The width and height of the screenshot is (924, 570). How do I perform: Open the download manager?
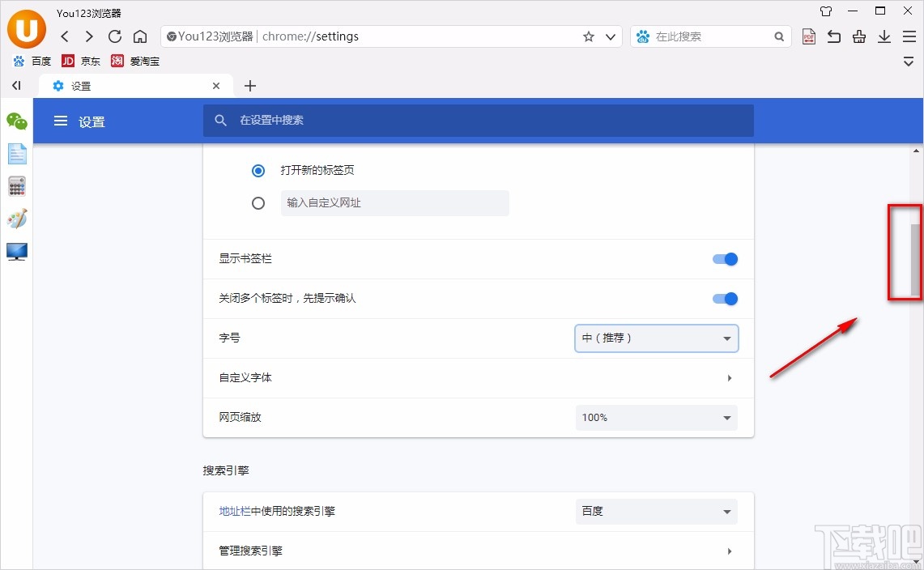click(884, 36)
